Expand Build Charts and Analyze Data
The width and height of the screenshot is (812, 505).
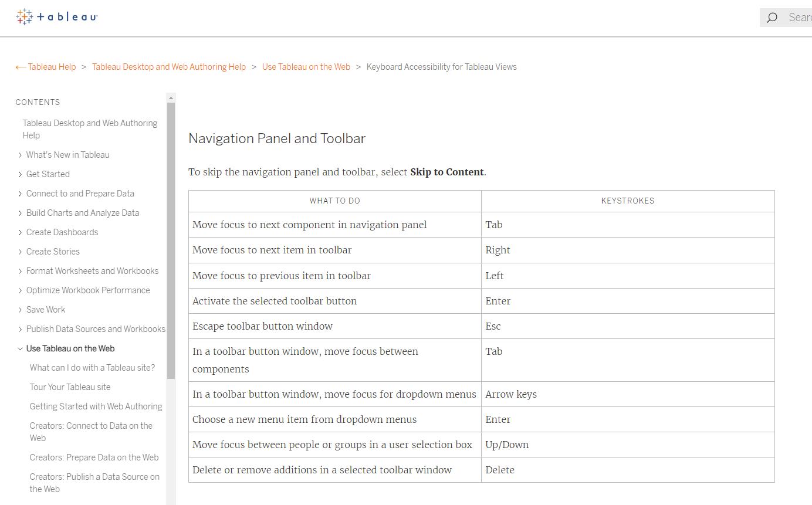point(21,213)
